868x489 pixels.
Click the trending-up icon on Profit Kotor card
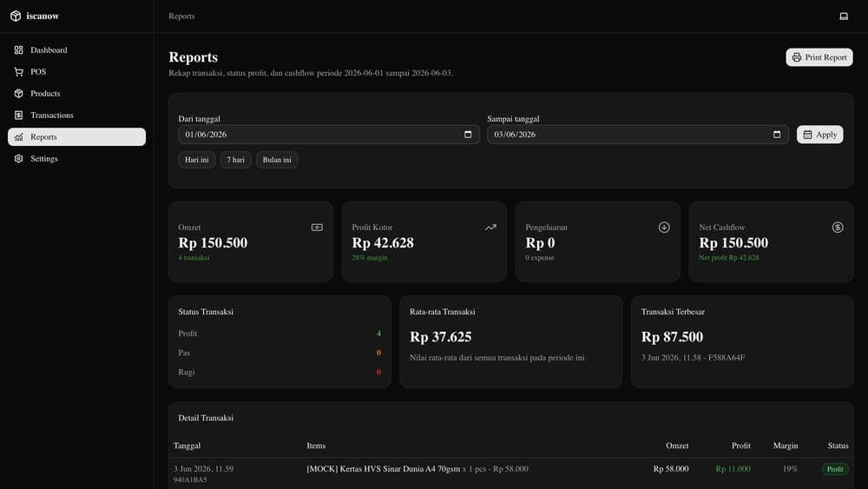click(490, 227)
